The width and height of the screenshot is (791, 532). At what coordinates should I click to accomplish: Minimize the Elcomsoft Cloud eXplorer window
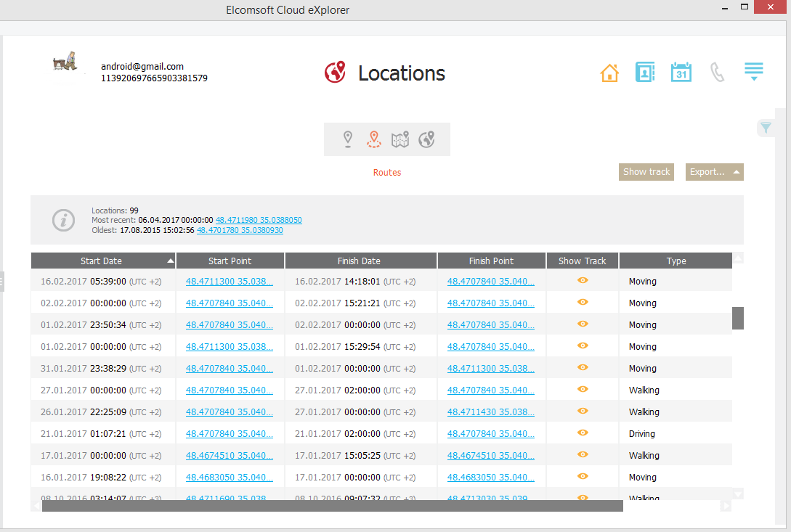(725, 9)
